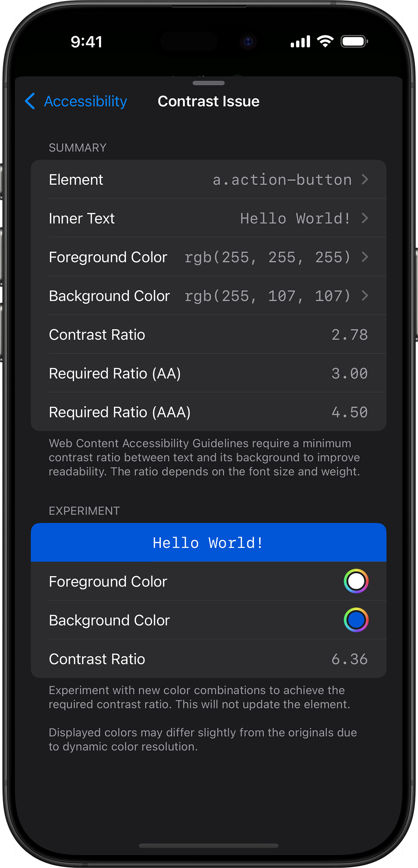Tap the cellular signal bars icon
The height and width of the screenshot is (868, 418).
(300, 42)
